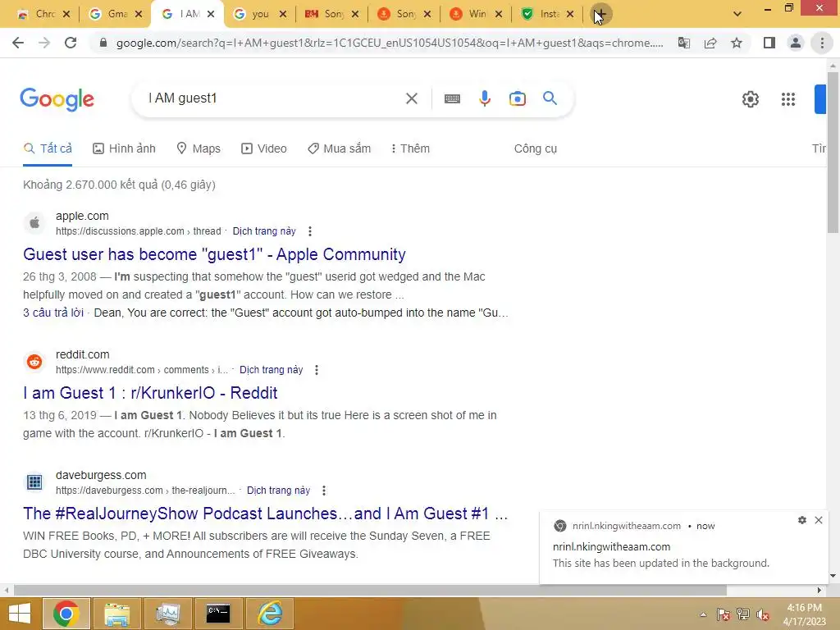Dismiss the nrinl.nkingwitheaam.com notification

pyautogui.click(x=819, y=520)
